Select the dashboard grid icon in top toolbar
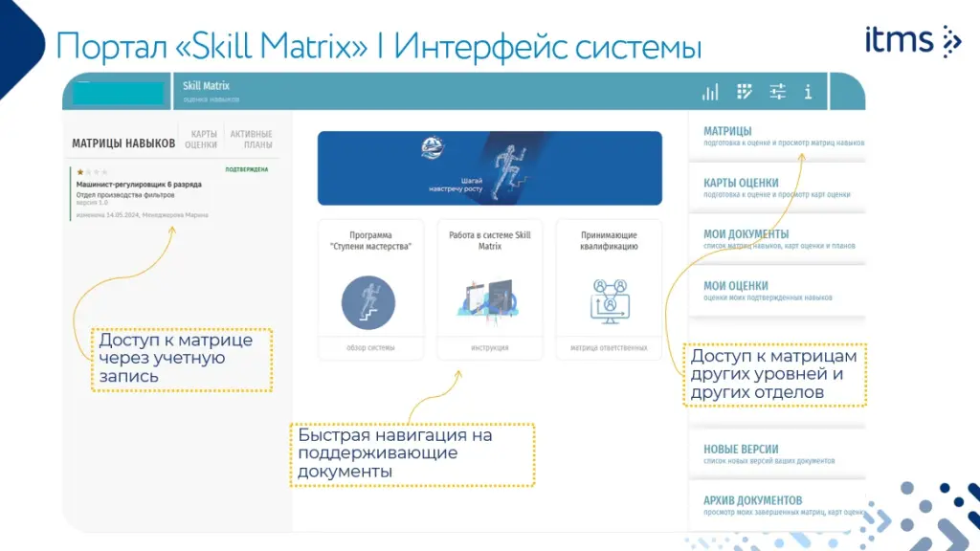Screen dimensions: 980x551 point(743,92)
